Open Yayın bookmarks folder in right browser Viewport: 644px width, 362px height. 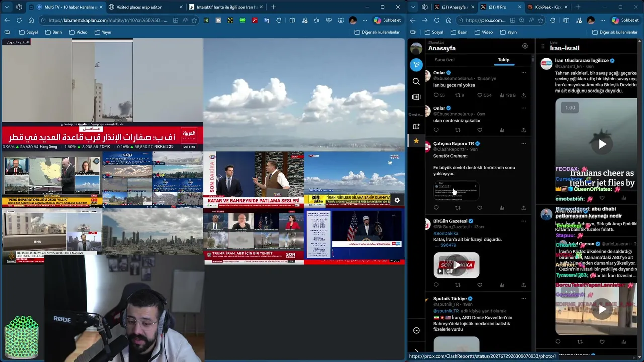(508, 32)
